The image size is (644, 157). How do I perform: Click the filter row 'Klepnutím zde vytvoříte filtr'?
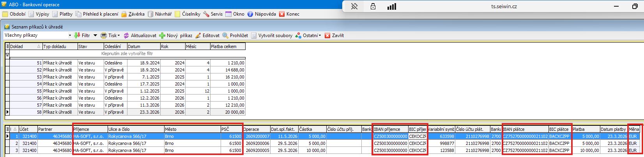point(127,54)
